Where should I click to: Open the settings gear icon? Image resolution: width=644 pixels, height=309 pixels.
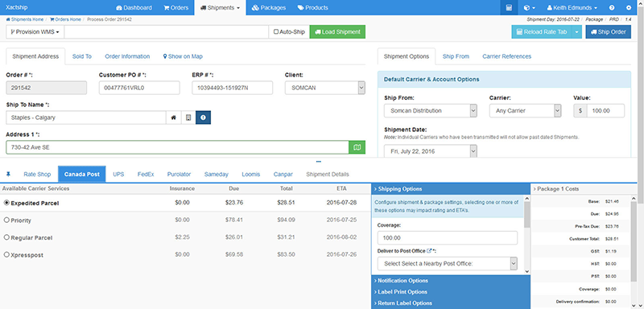pos(629,7)
